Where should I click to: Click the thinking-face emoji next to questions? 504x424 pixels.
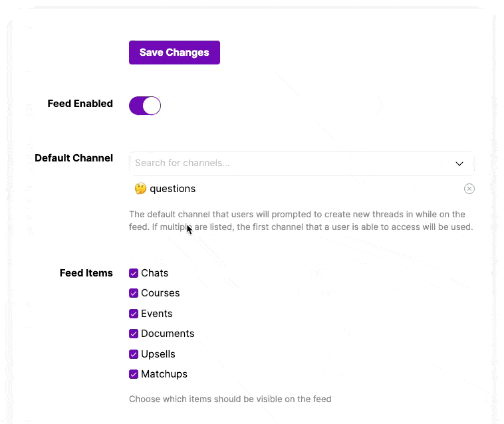[x=140, y=189]
